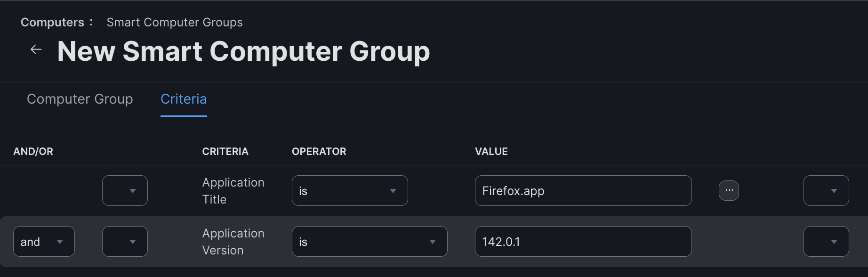868x277 pixels.
Task: Expand the operator dropdown for Application Version
Action: pyautogui.click(x=369, y=241)
